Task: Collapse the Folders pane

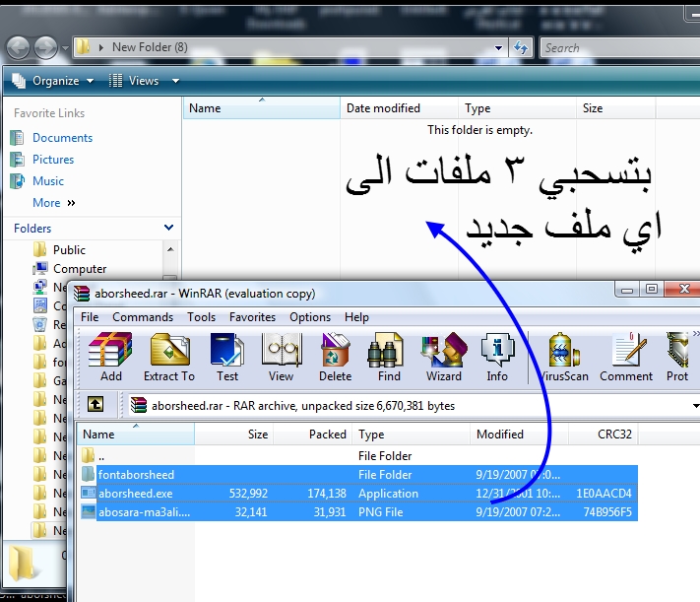Action: coord(167,228)
